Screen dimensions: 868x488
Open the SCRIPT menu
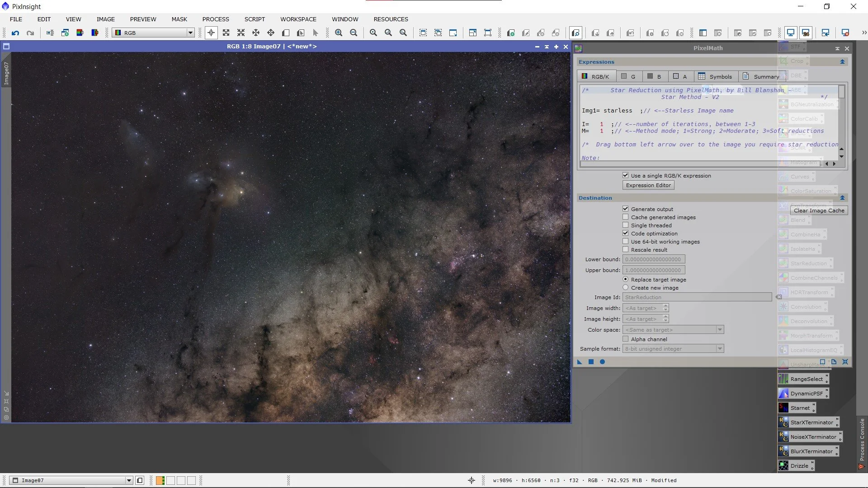[255, 19]
